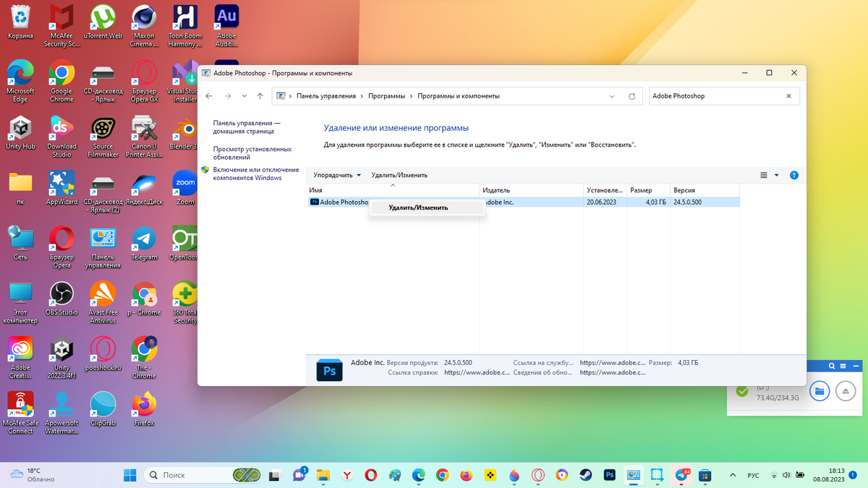
Task: Open Просмотр установленных обновлений link
Action: tap(252, 153)
